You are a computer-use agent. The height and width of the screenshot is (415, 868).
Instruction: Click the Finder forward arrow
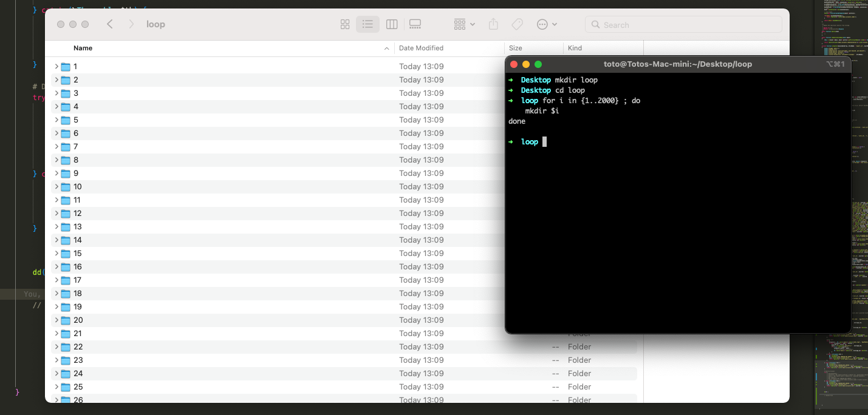click(x=131, y=24)
